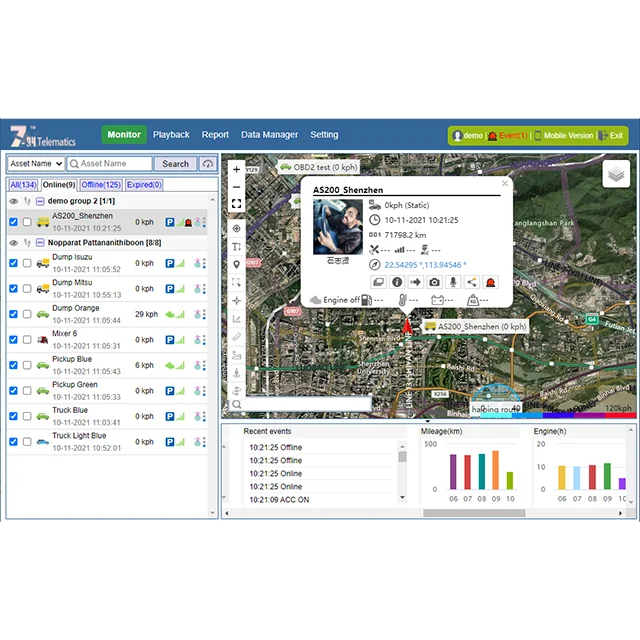Toggle fullscreen map view
Screen dimensions: 640x640
[236, 204]
